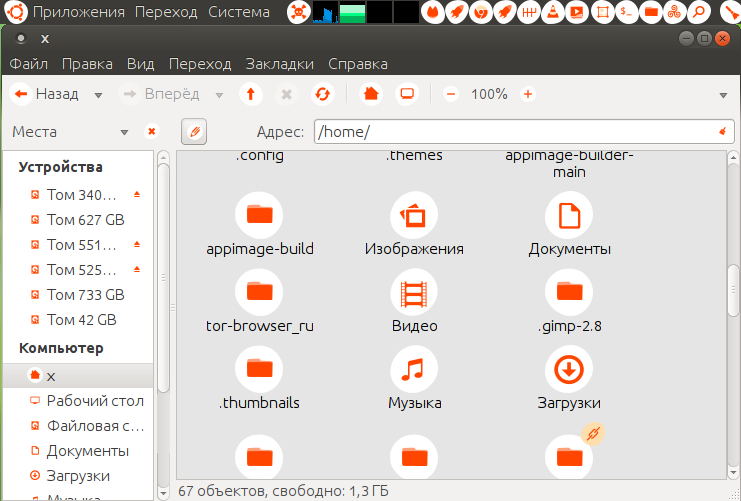Select the tor-browser_ru folder icon
741x501 pixels.
259,292
